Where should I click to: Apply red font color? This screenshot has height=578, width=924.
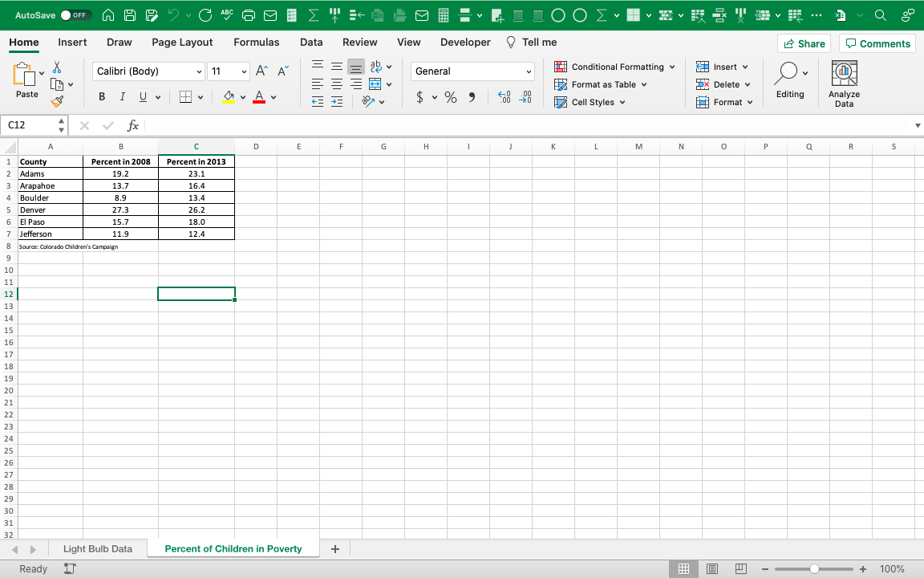pyautogui.click(x=259, y=96)
